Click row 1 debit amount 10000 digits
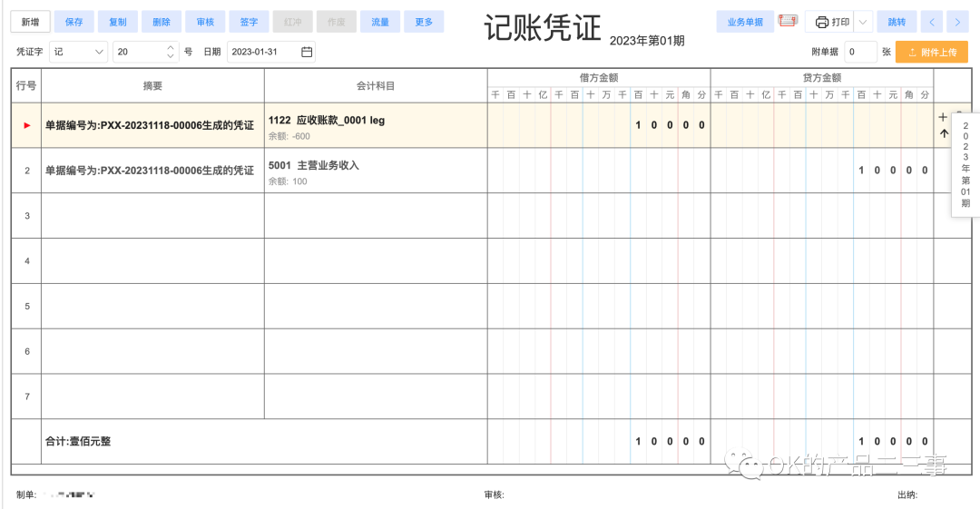Viewport: 980px width, 509px height. tap(670, 125)
